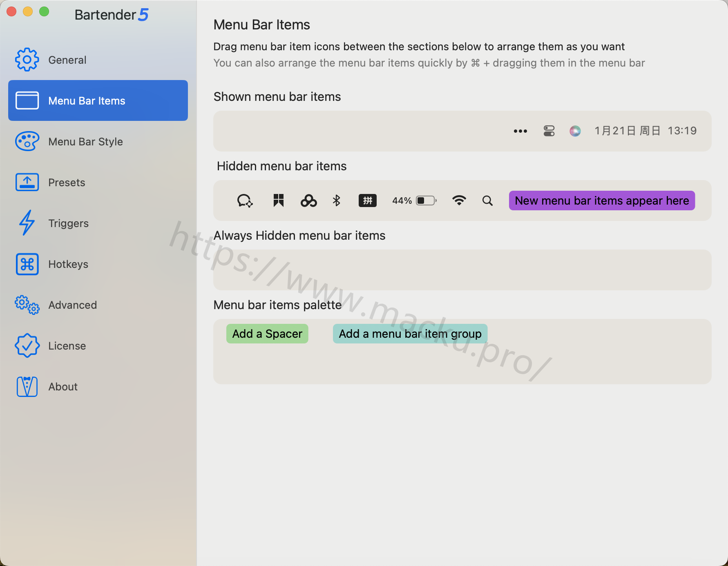Click the Menu Bar Items window icon

point(27,100)
